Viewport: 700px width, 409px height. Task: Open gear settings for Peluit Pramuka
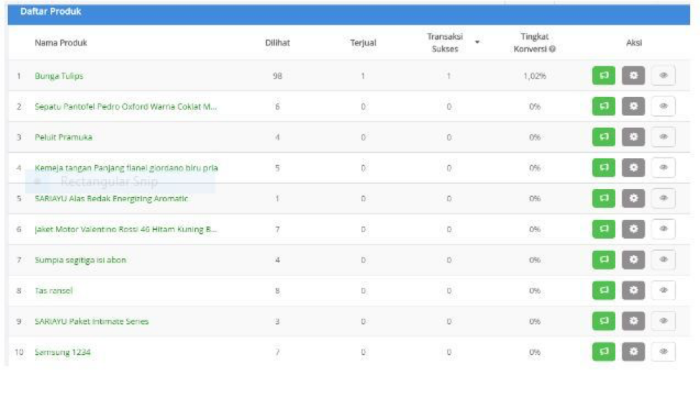633,137
